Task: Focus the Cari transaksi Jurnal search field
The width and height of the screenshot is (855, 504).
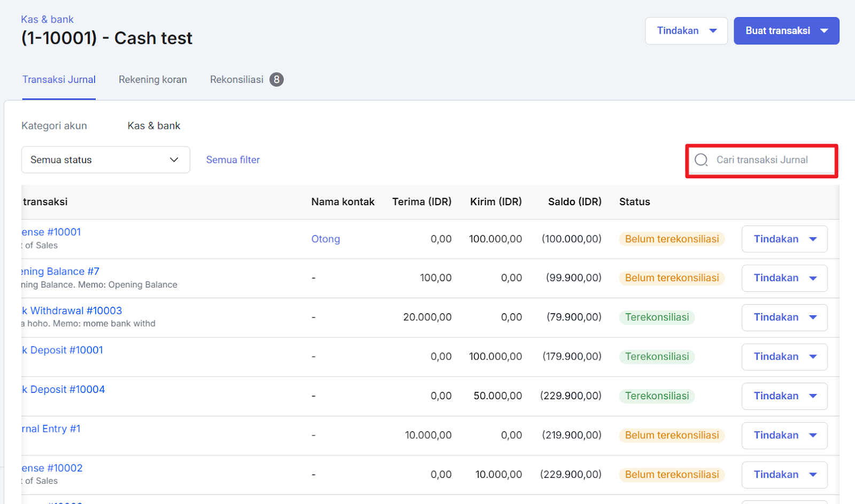Action: (x=761, y=160)
